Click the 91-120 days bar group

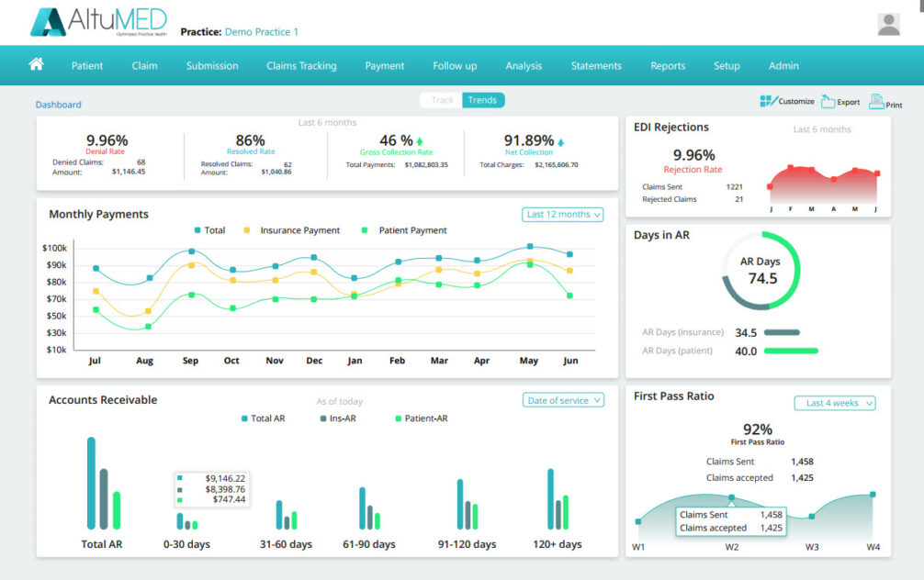[468, 504]
